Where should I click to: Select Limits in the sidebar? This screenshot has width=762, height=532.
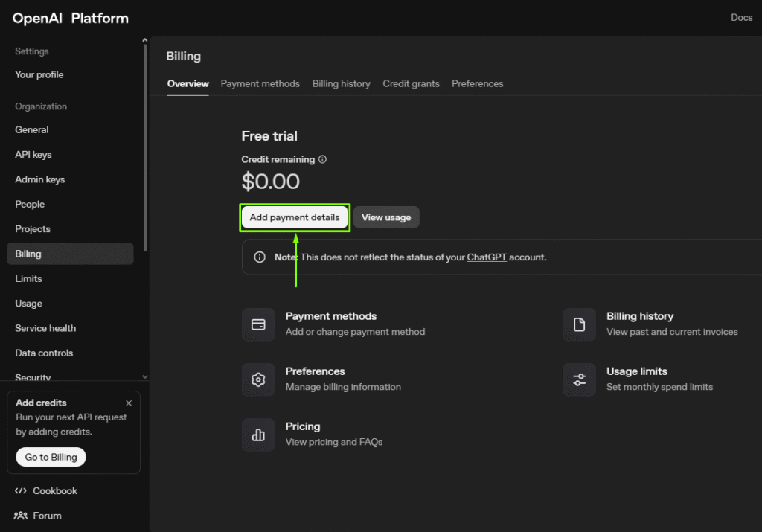click(x=28, y=278)
